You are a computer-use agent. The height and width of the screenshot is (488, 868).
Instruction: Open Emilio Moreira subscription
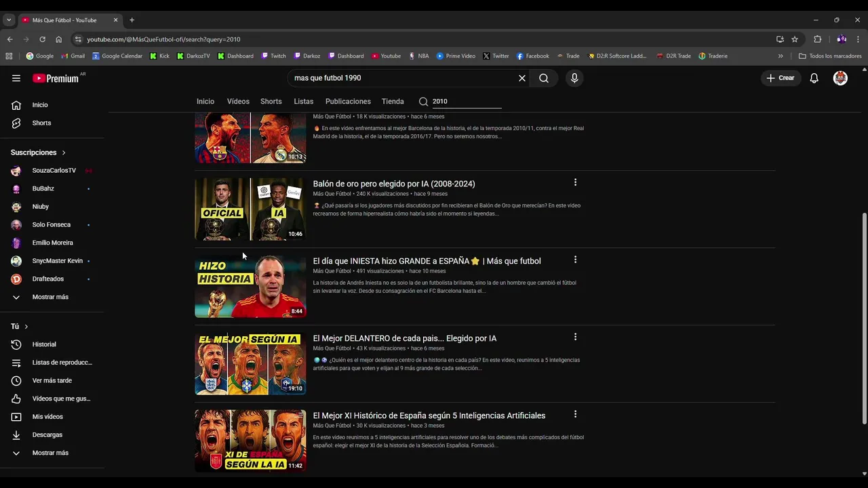[52, 243]
